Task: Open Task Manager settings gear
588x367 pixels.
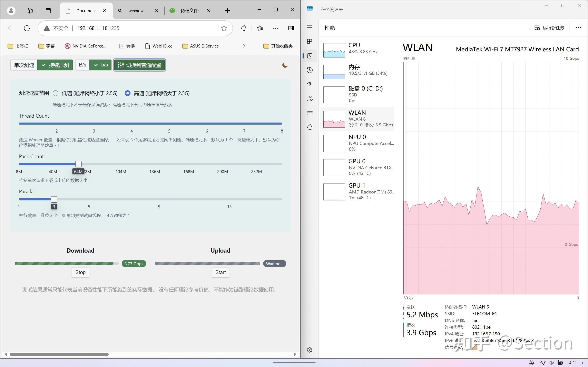Action: 310,350
